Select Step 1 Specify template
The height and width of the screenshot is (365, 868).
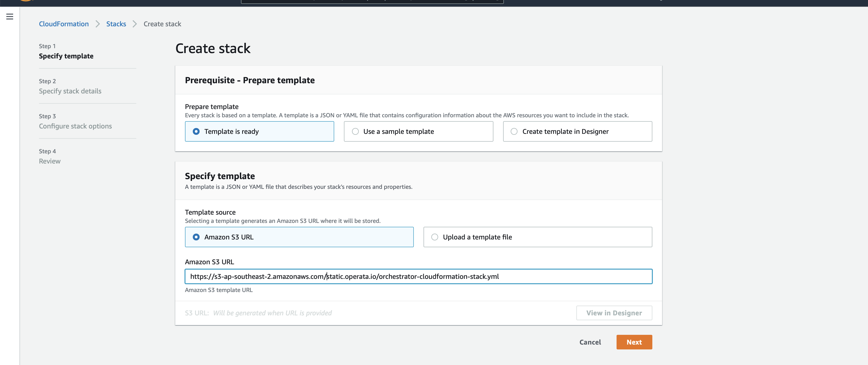pos(66,56)
